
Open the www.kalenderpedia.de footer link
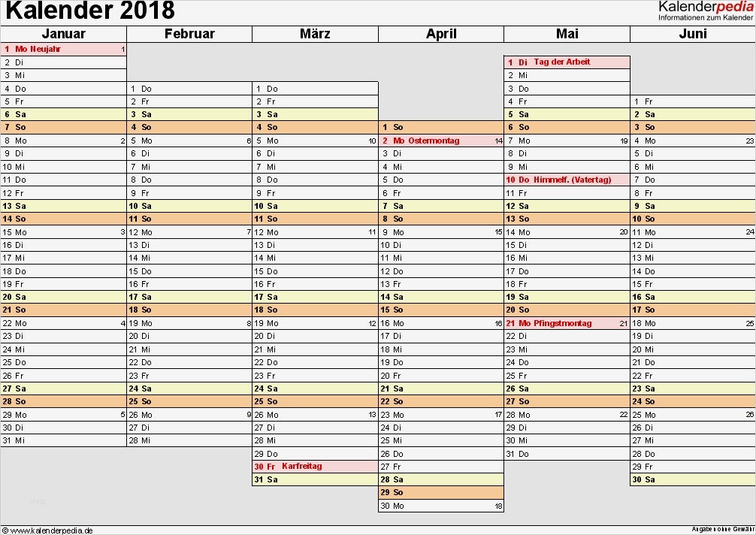tap(51, 530)
